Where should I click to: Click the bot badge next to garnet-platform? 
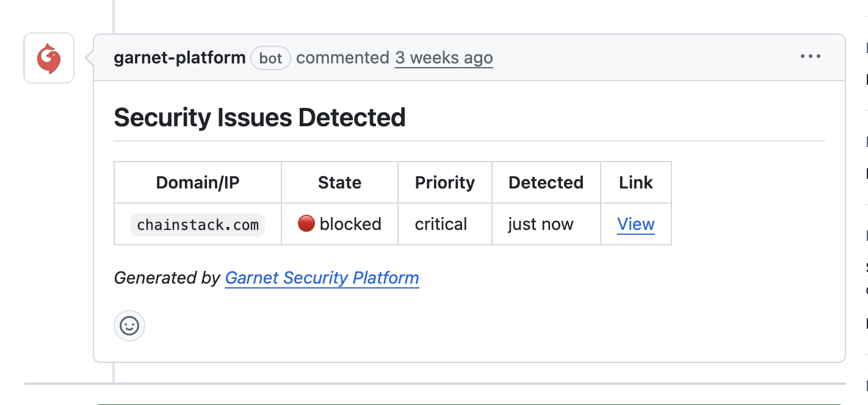coord(270,58)
